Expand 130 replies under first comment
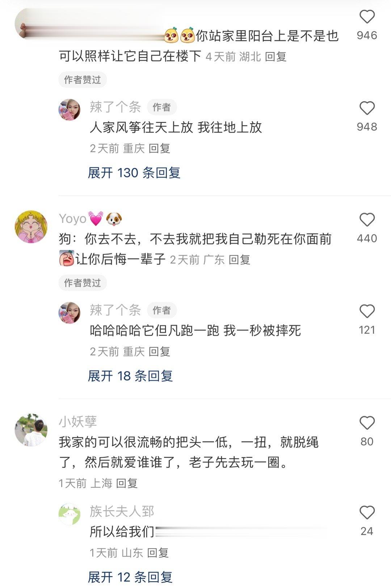 click(x=134, y=173)
